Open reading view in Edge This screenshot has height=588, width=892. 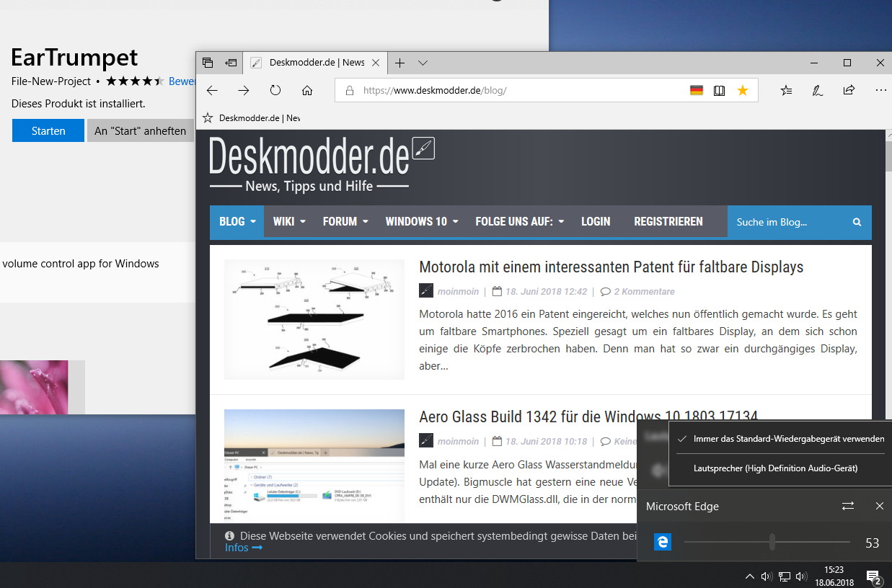click(x=719, y=91)
